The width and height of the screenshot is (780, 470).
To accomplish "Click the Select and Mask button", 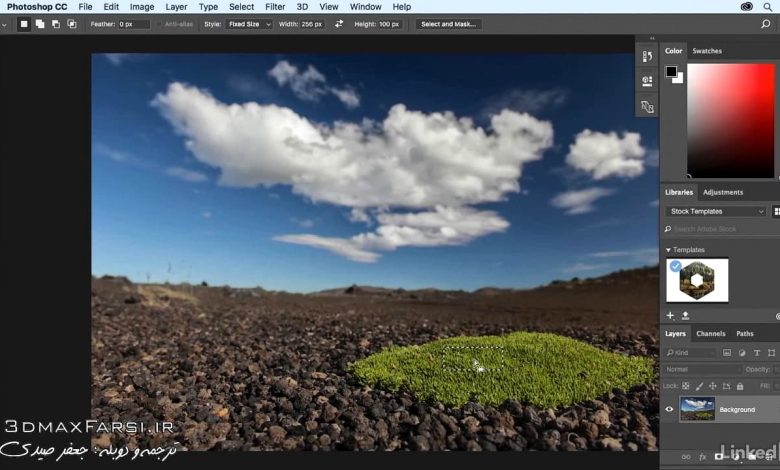I will (448, 24).
